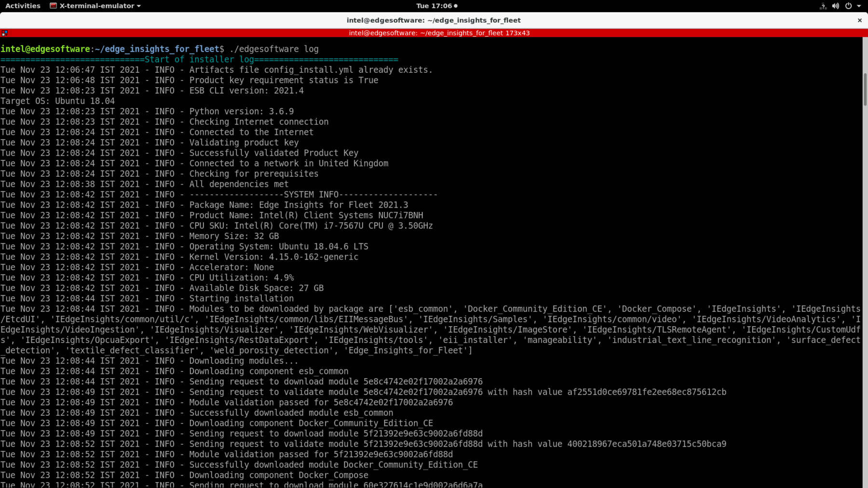The width and height of the screenshot is (868, 488).
Task: Click the window title intel@edgesoftware
Action: (434, 20)
